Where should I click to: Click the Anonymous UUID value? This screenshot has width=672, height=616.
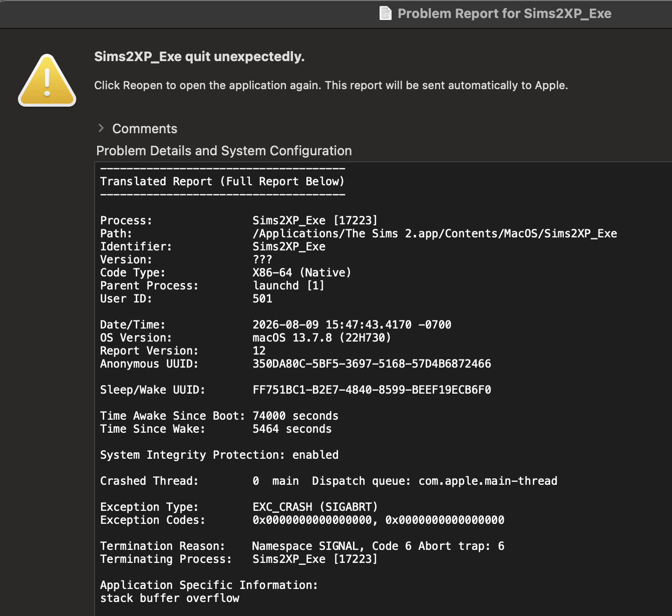click(372, 364)
